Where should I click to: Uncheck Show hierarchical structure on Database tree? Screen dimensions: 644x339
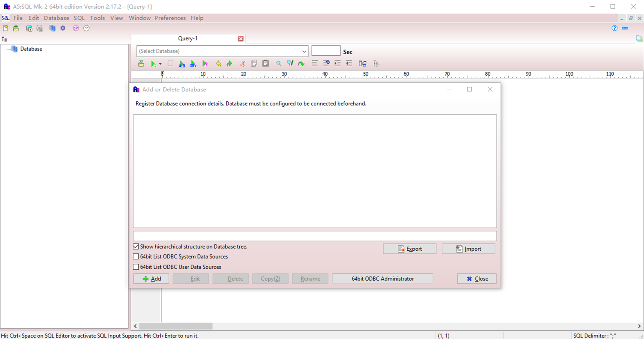point(136,247)
